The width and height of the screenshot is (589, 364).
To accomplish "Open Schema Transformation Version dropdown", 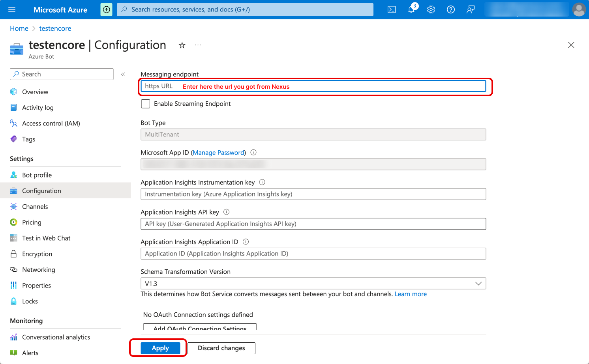I will click(x=313, y=284).
